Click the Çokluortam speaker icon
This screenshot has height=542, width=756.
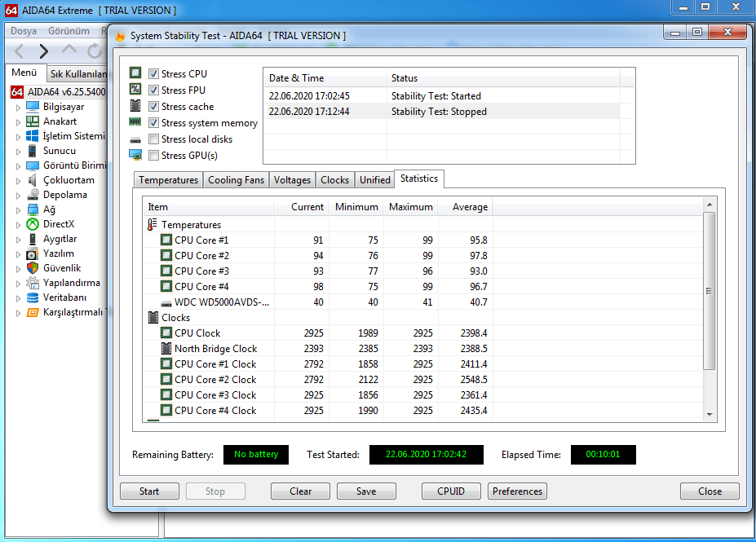(33, 180)
